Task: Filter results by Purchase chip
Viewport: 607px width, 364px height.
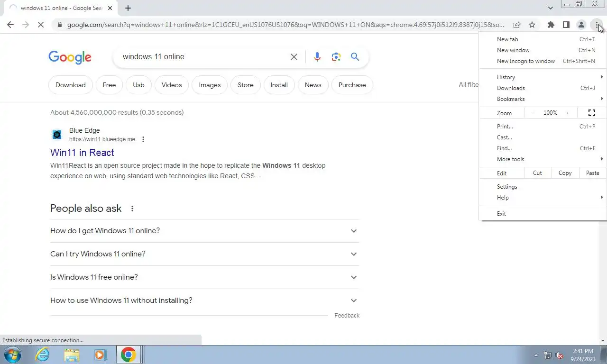Action: pos(352,85)
